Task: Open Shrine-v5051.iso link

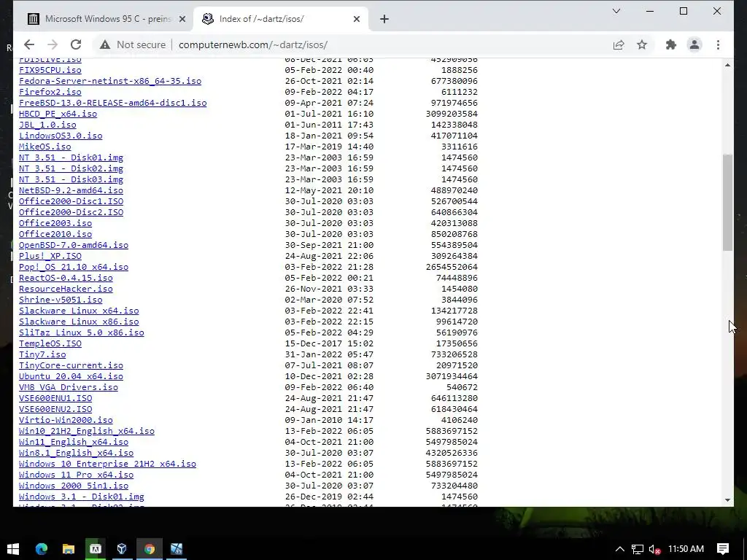Action: [61, 300]
